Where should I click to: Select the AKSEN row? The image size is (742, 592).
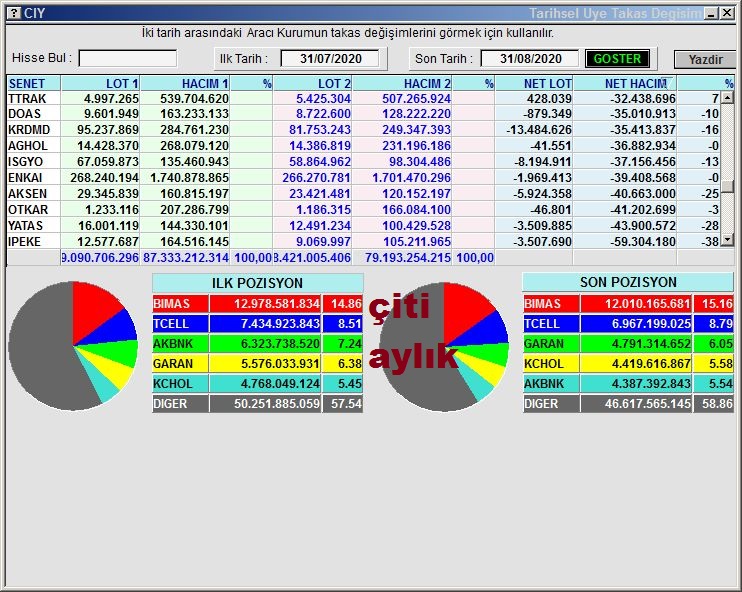click(363, 194)
